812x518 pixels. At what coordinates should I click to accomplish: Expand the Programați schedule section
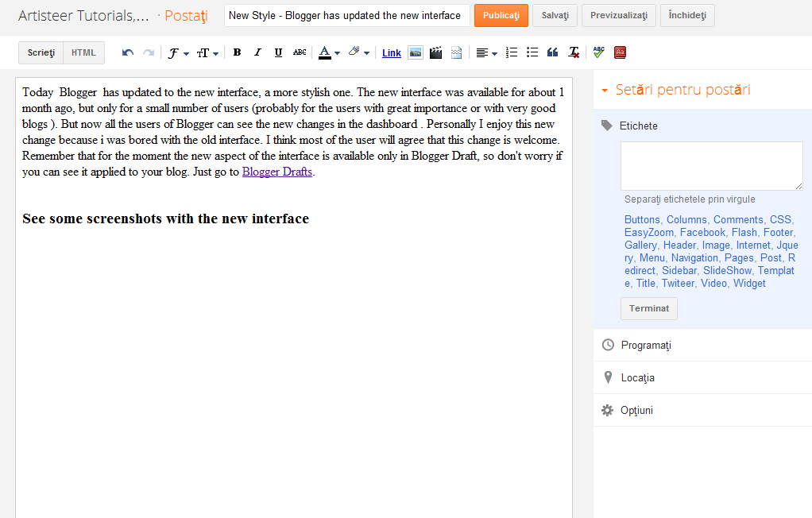tap(702, 345)
